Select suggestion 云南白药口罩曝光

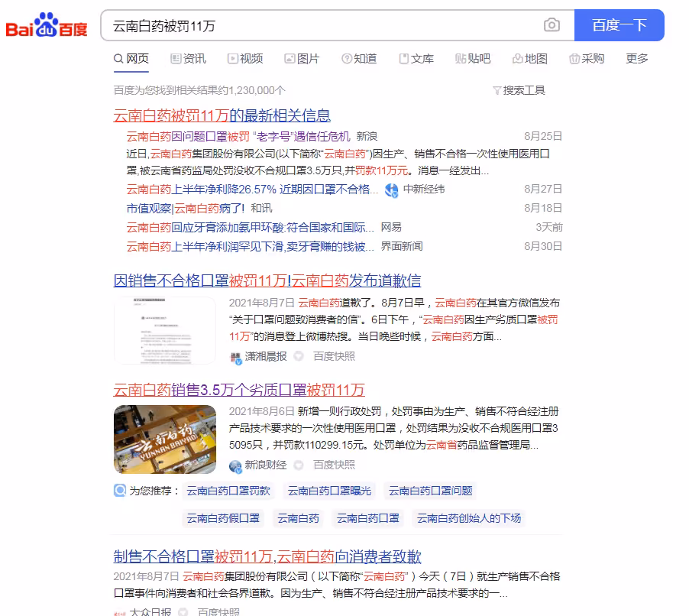[x=329, y=491]
